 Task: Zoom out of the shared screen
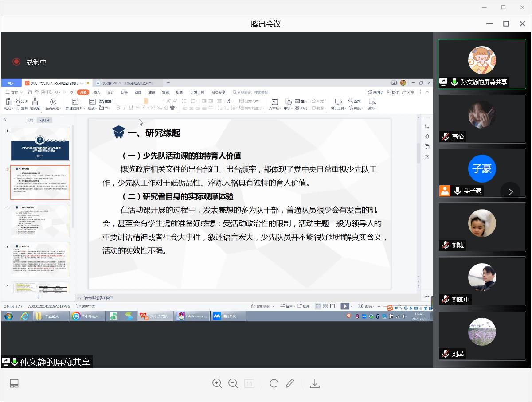[x=233, y=384]
